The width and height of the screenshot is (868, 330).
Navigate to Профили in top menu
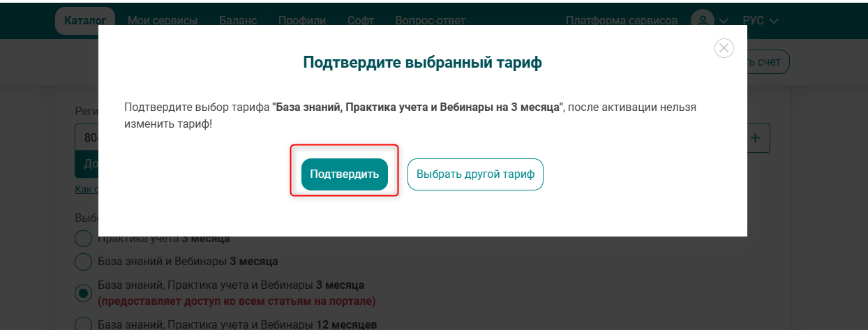[x=302, y=21]
